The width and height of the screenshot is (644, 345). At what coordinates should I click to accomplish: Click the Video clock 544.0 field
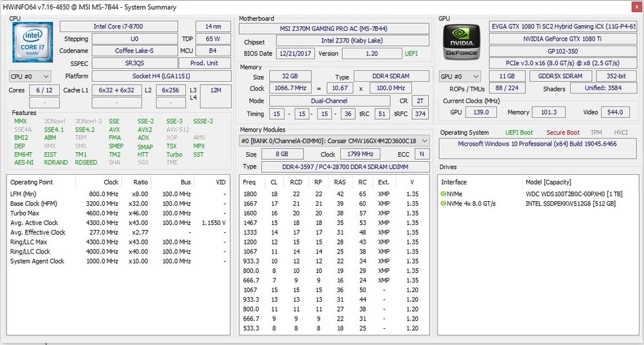click(615, 112)
